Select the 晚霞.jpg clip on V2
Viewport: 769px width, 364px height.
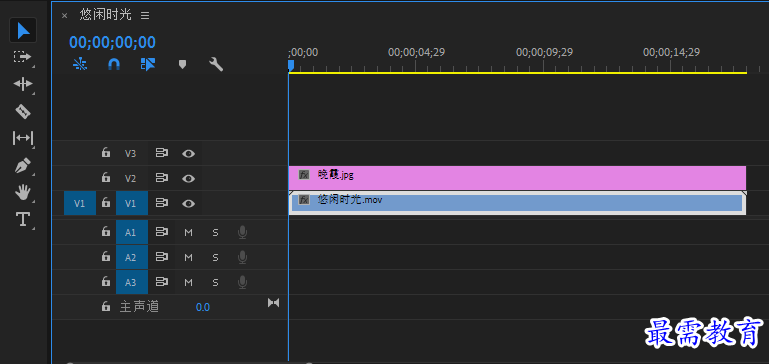517,178
